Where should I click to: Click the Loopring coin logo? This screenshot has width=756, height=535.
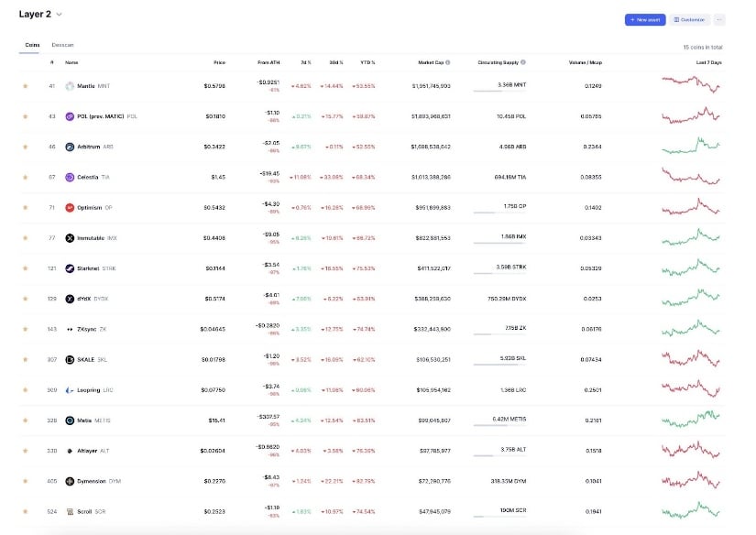click(x=70, y=390)
